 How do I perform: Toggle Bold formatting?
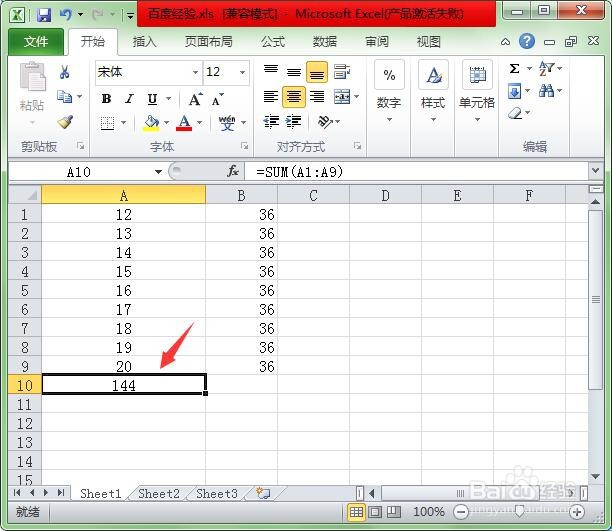click(106, 99)
